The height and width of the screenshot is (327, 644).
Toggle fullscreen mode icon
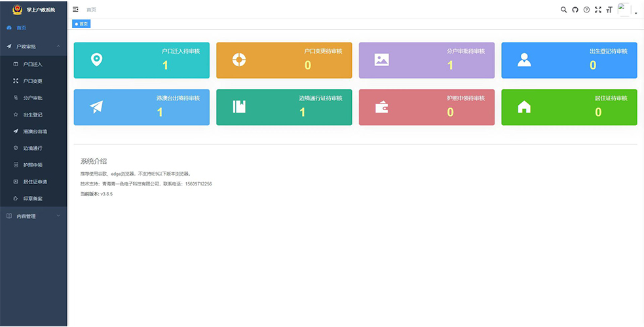click(597, 10)
